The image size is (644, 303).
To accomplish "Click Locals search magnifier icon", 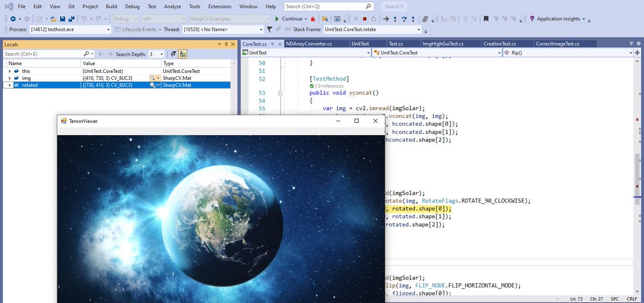I will click(x=86, y=54).
